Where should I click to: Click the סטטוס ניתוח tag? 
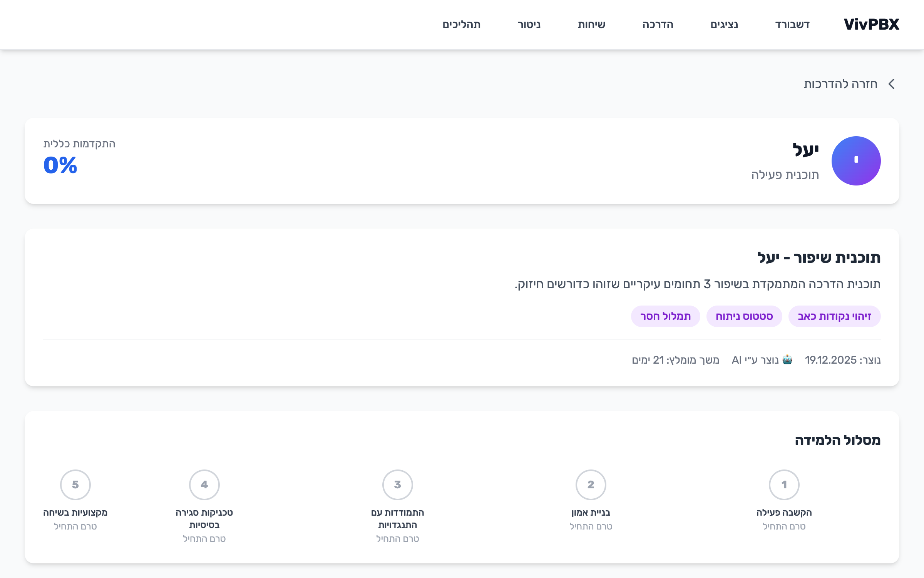(x=744, y=316)
